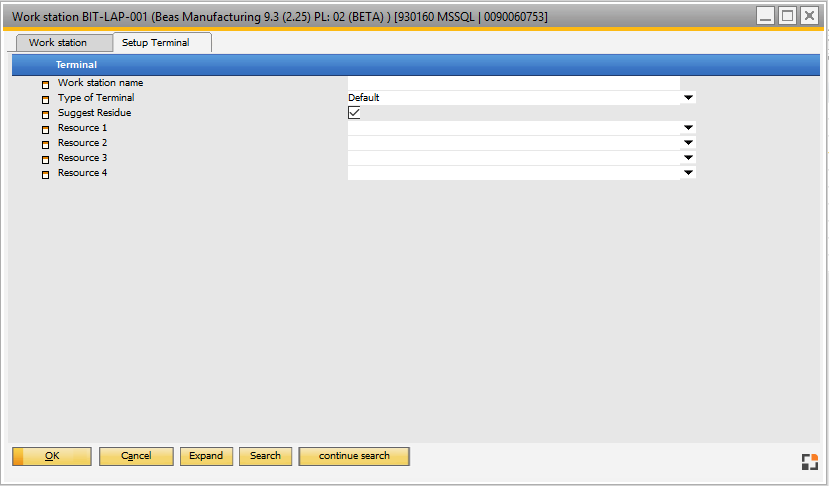Open the Type of Terminal dropdown
The height and width of the screenshot is (486, 829).
688,98
